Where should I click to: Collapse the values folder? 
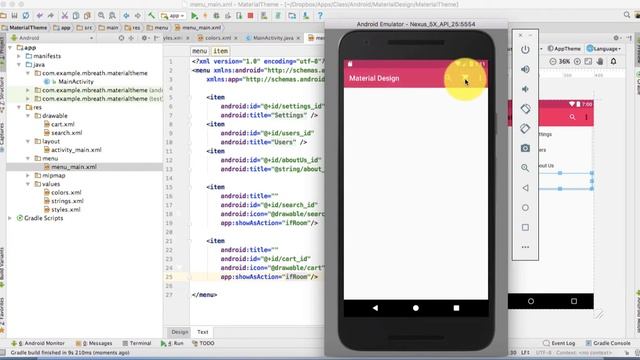click(28, 184)
